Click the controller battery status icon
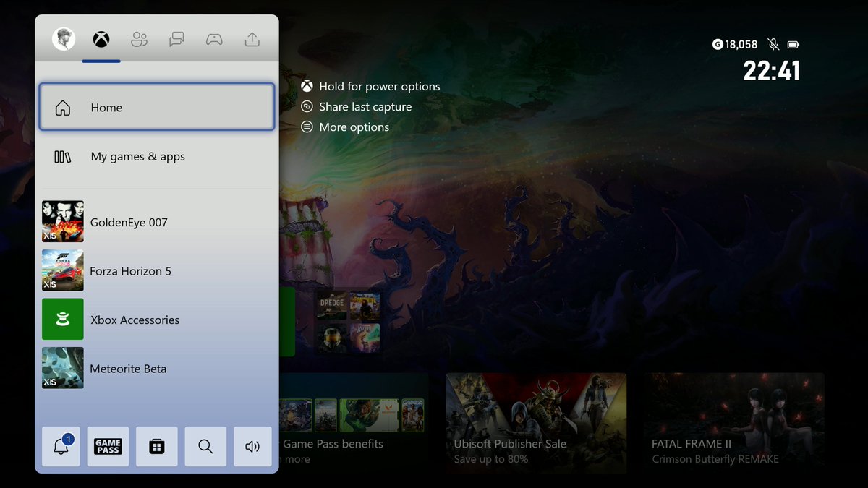The width and height of the screenshot is (868, 488). 793,44
